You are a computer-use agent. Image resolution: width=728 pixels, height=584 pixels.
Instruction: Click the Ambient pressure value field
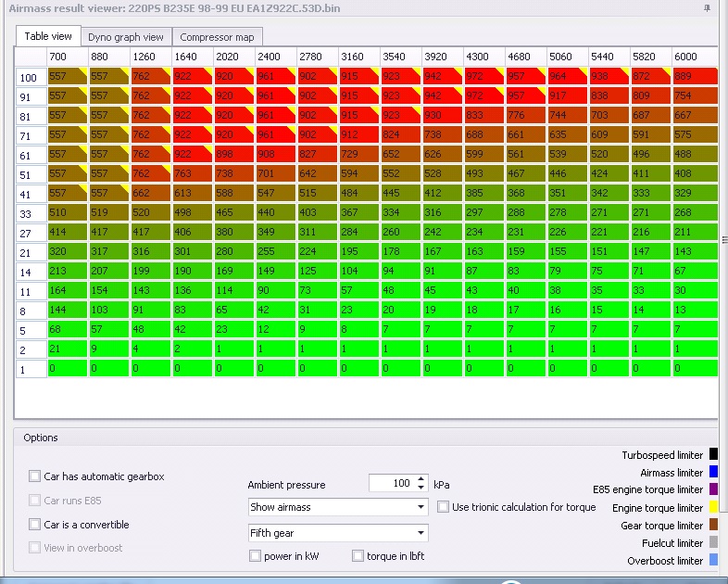point(393,483)
